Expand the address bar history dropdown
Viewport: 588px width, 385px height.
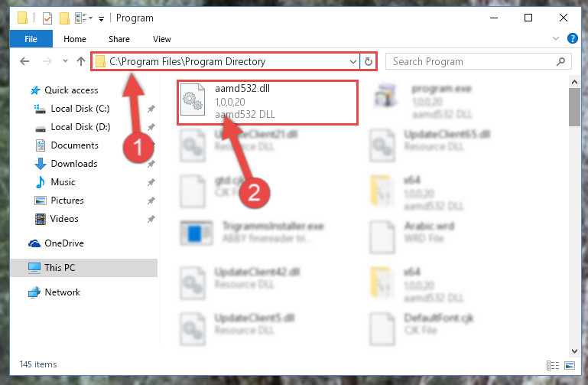point(352,61)
